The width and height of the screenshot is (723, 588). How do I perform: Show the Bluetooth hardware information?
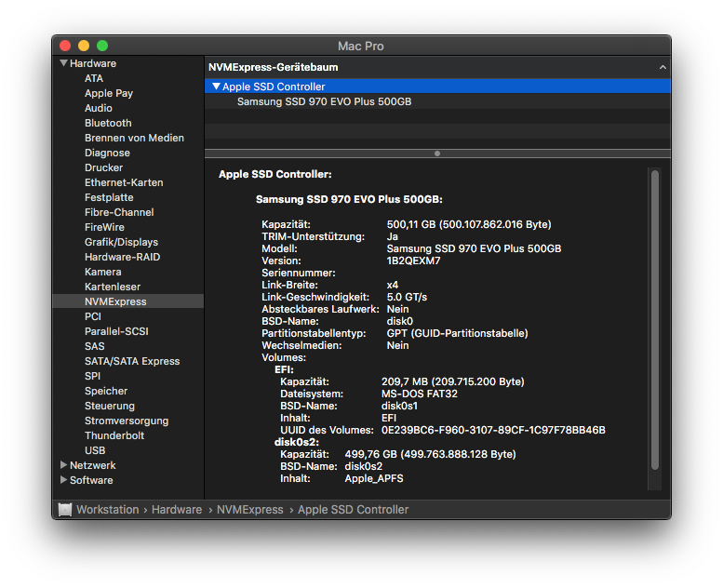click(x=108, y=123)
